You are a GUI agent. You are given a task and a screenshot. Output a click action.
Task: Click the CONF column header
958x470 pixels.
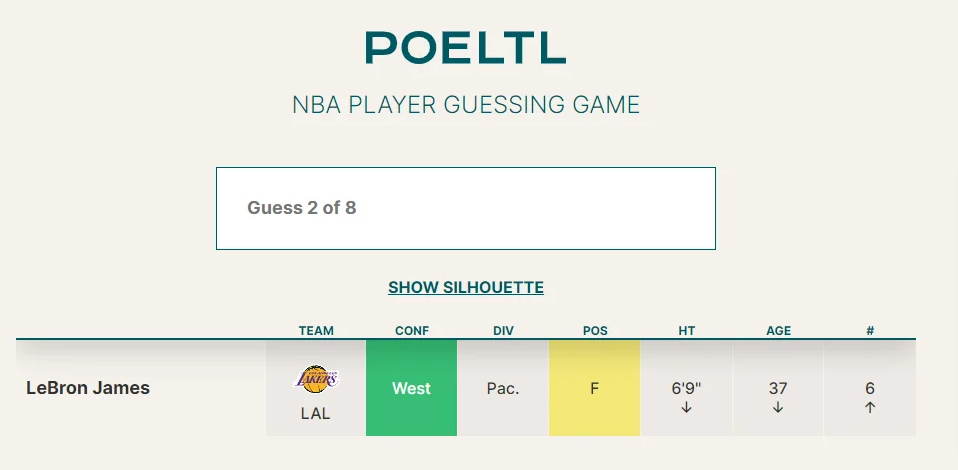411,331
